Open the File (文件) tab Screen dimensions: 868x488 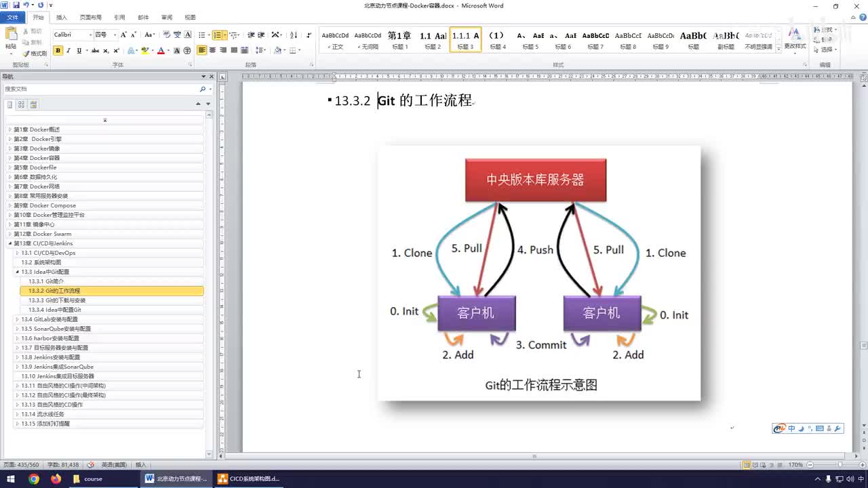[13, 18]
